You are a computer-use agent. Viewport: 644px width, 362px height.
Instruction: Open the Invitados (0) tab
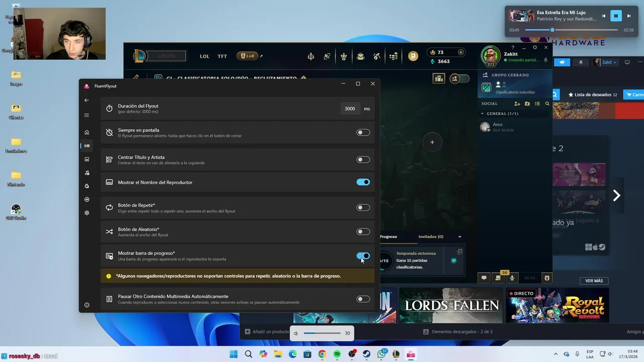click(431, 237)
